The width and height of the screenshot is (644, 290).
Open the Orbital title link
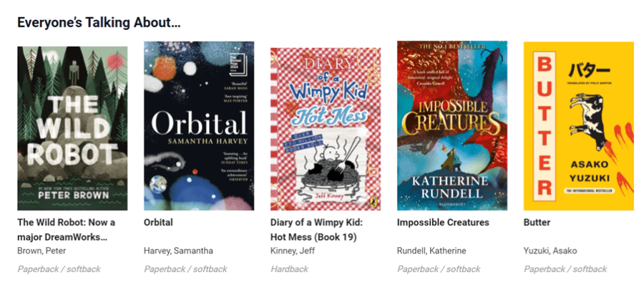click(158, 222)
